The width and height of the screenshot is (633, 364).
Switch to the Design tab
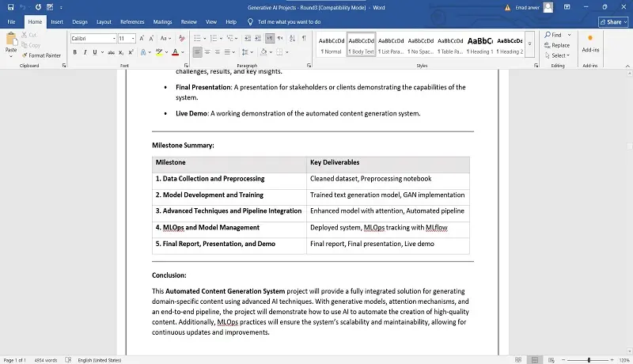pos(80,22)
